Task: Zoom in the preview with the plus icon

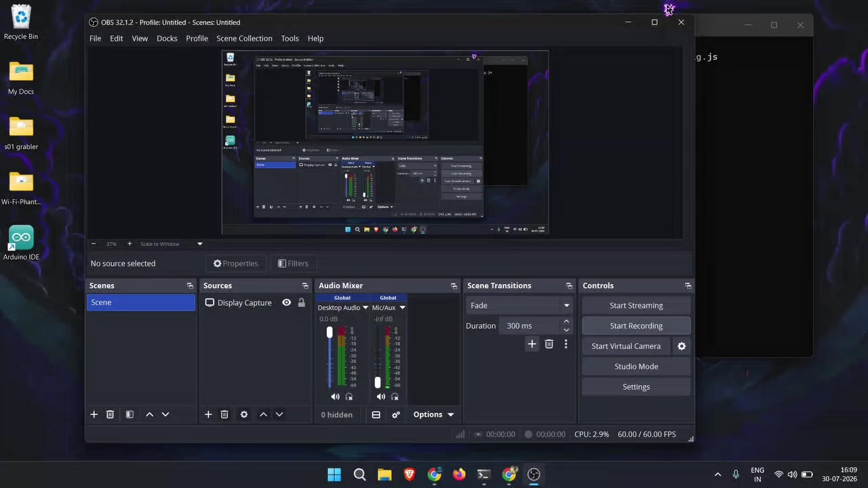Action: pos(130,244)
